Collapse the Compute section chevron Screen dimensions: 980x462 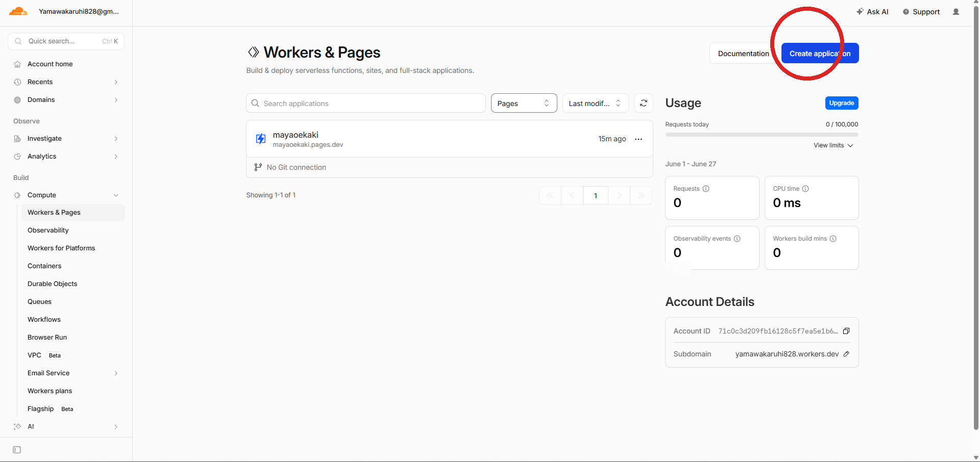point(116,195)
